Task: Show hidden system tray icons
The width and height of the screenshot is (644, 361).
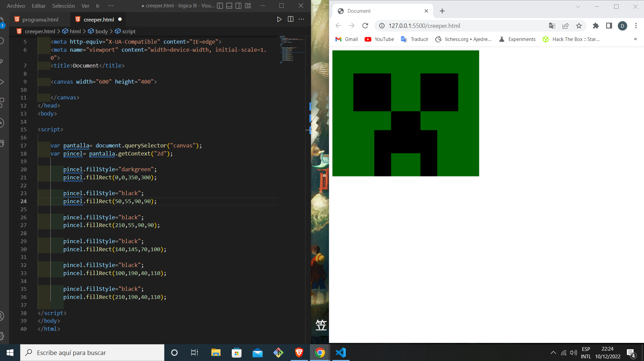Action: pyautogui.click(x=553, y=353)
